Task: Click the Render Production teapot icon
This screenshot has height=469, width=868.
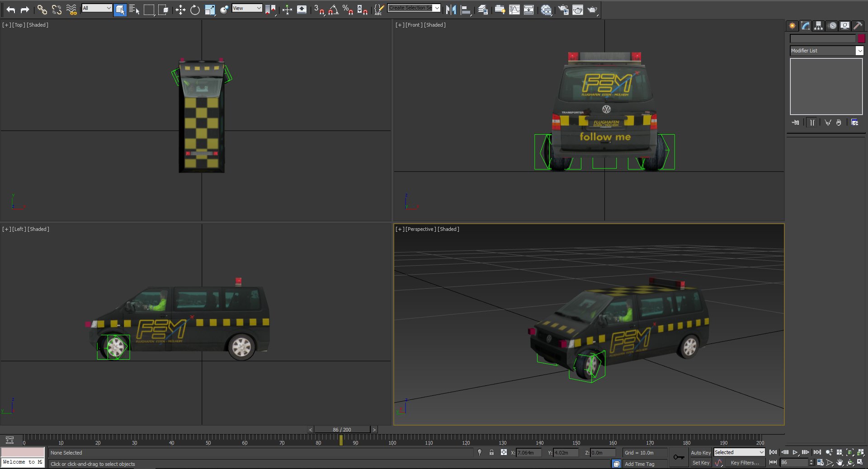Action: 592,9
